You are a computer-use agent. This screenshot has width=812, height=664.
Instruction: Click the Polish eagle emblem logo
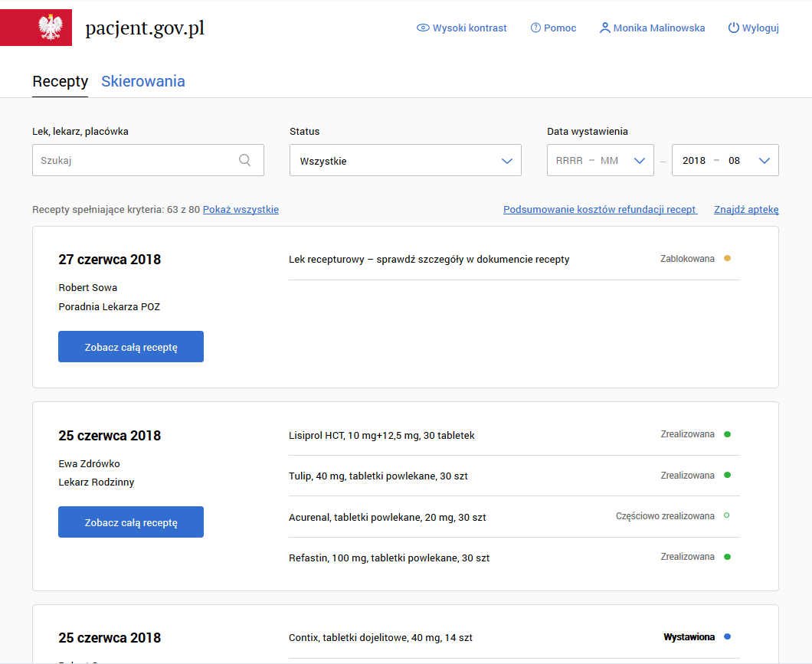(x=50, y=28)
